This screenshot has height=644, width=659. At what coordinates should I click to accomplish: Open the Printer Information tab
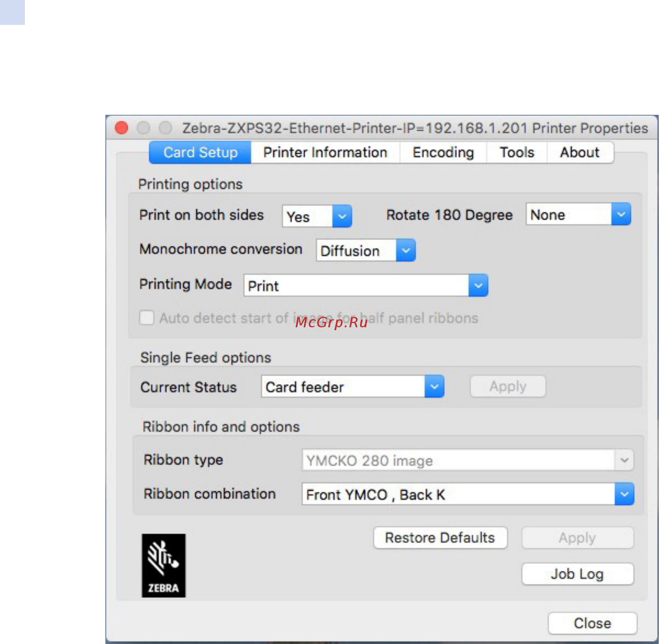point(325,152)
